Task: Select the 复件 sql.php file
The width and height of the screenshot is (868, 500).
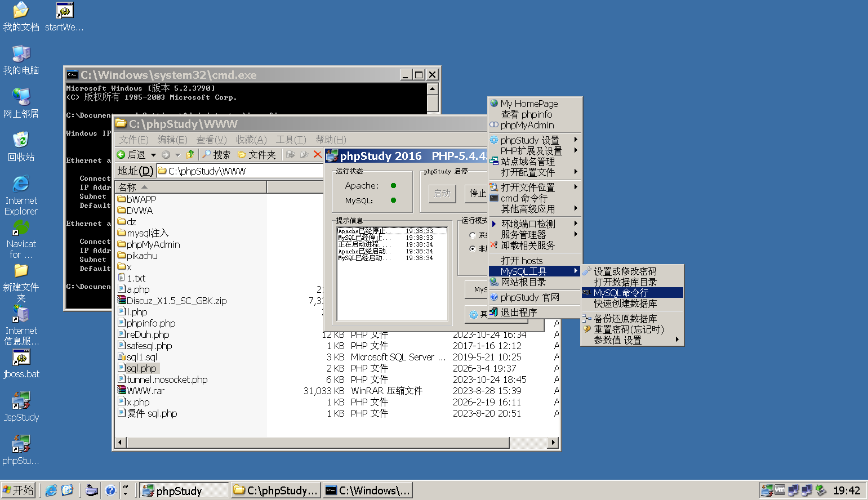Action: 148,413
